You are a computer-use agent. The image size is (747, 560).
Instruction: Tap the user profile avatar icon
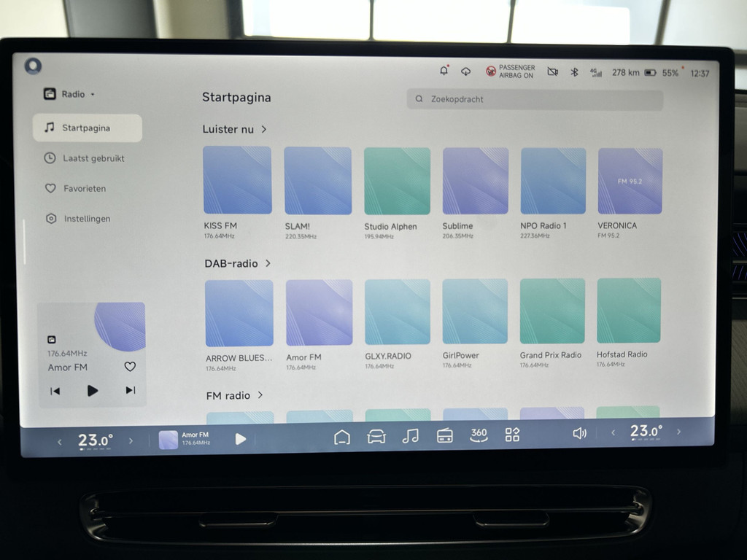click(33, 66)
